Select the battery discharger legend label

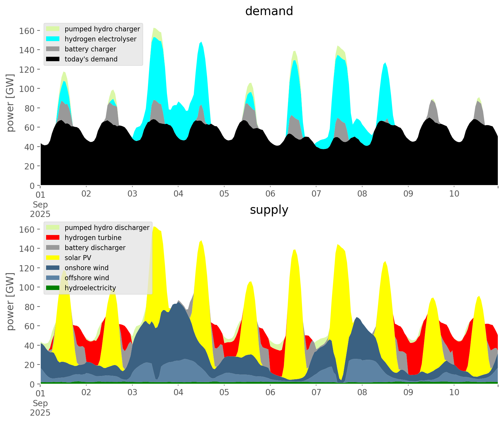pos(95,248)
